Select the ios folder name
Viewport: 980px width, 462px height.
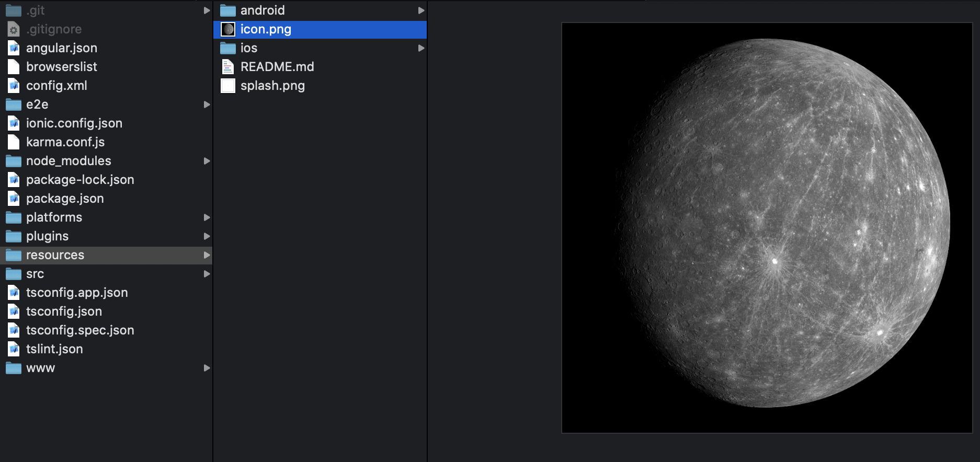tap(249, 48)
